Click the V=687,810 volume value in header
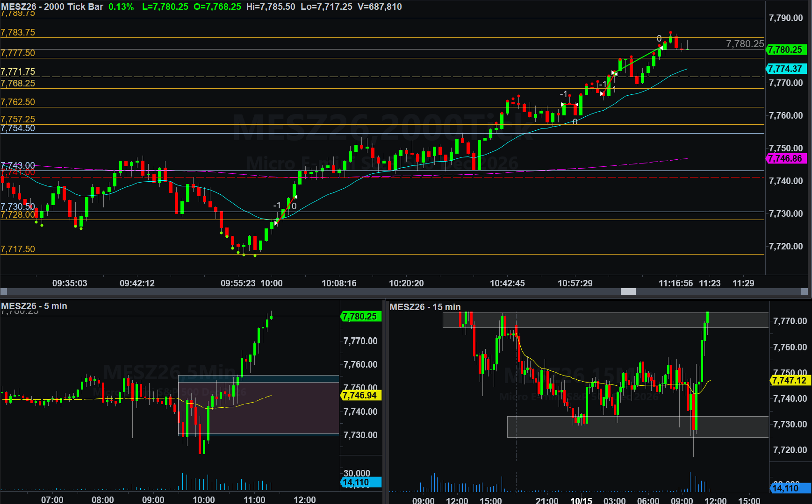The width and height of the screenshot is (812, 504). click(380, 7)
